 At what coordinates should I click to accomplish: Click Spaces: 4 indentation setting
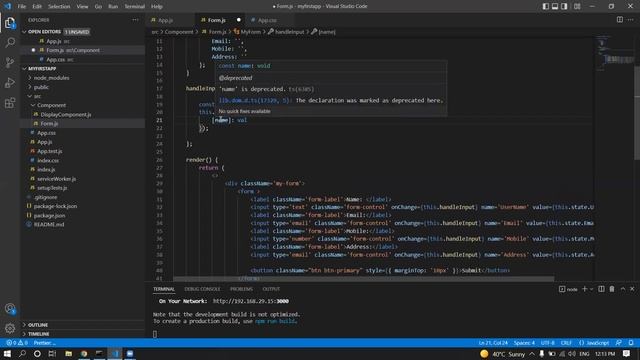click(524, 343)
